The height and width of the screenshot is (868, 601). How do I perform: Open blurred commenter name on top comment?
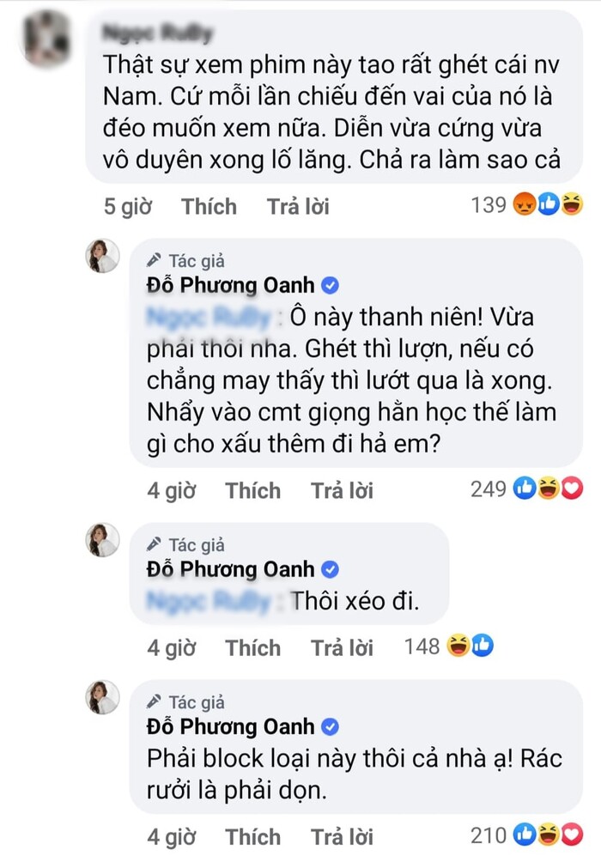pos(156,34)
